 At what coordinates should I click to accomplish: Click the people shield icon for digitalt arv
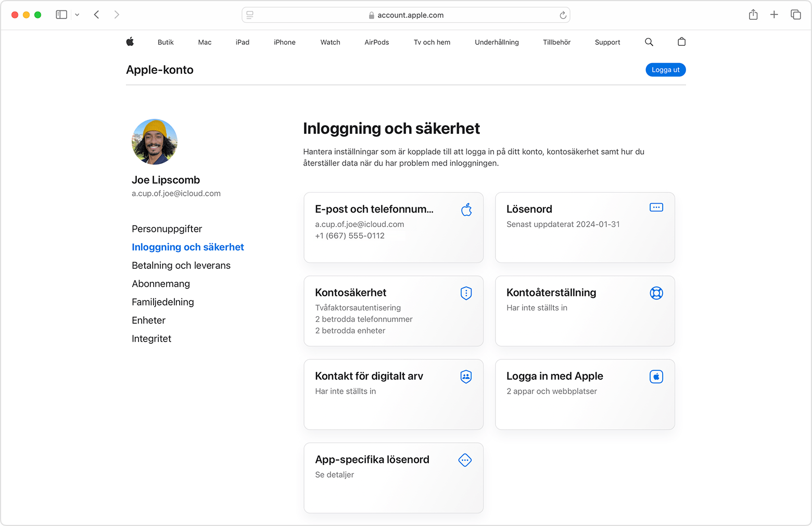tap(466, 377)
